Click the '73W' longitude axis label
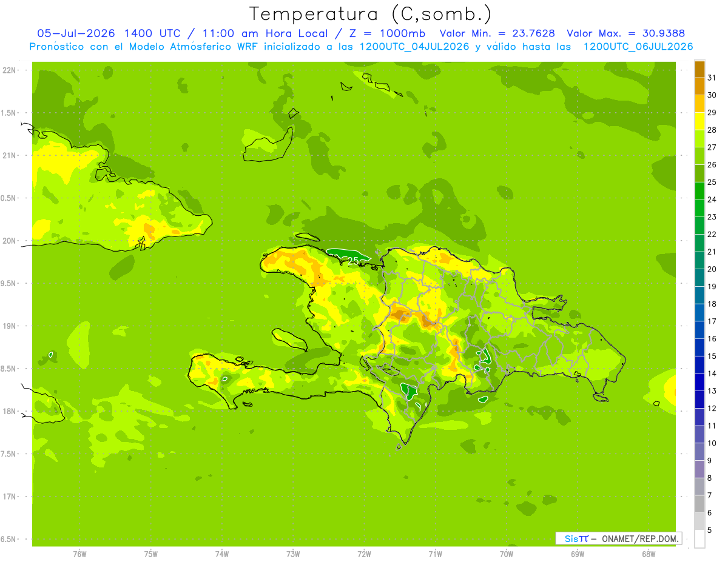Viewport: 728px width, 562px height. pyautogui.click(x=293, y=554)
